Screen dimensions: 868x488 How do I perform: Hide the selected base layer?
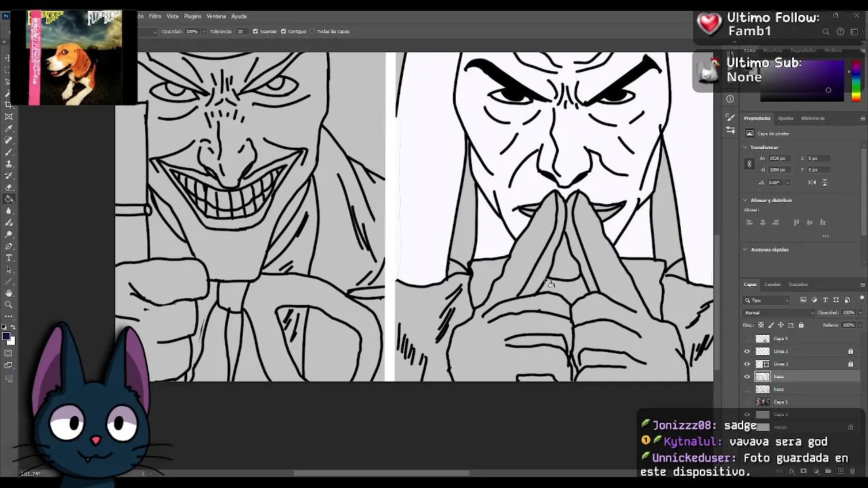click(x=747, y=377)
